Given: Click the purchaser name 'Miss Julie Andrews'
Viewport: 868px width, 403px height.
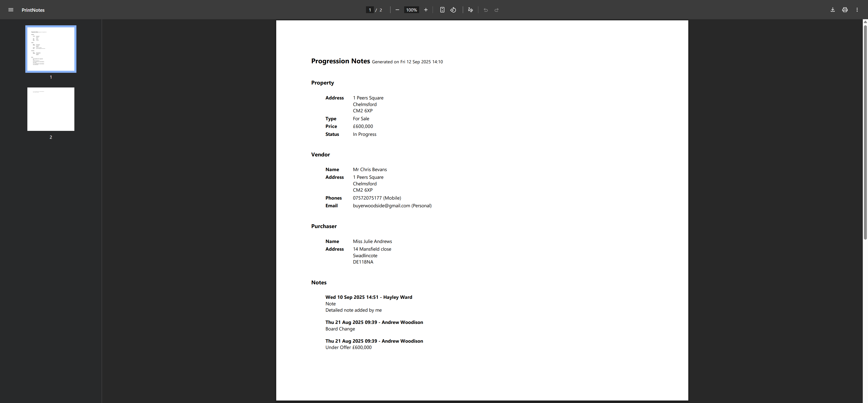Looking at the screenshot, I should (x=372, y=241).
